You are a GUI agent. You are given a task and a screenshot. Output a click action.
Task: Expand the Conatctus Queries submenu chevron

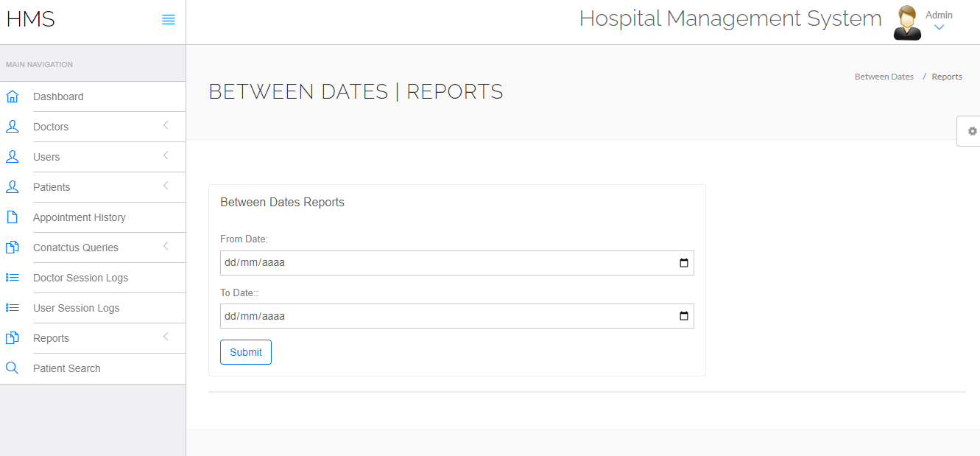pyautogui.click(x=166, y=246)
